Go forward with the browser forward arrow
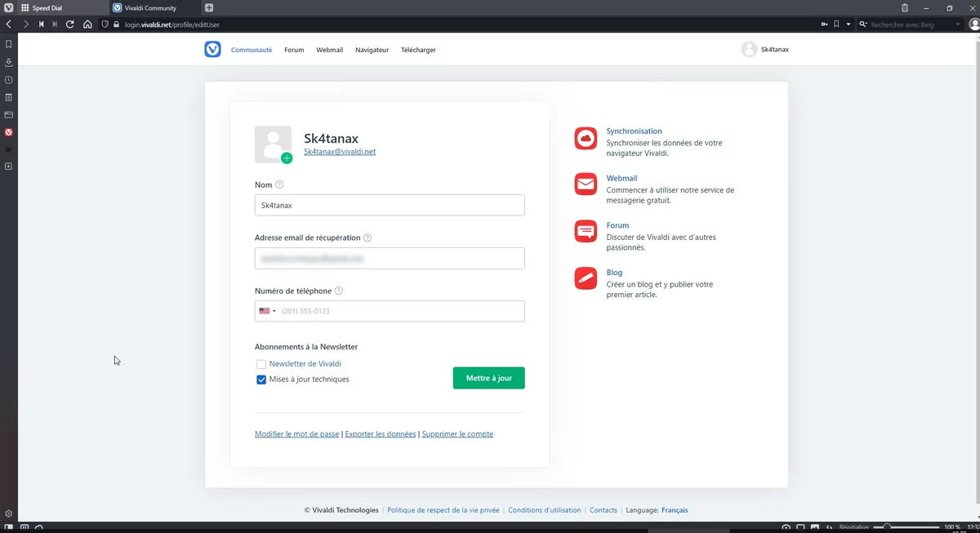 [x=25, y=24]
